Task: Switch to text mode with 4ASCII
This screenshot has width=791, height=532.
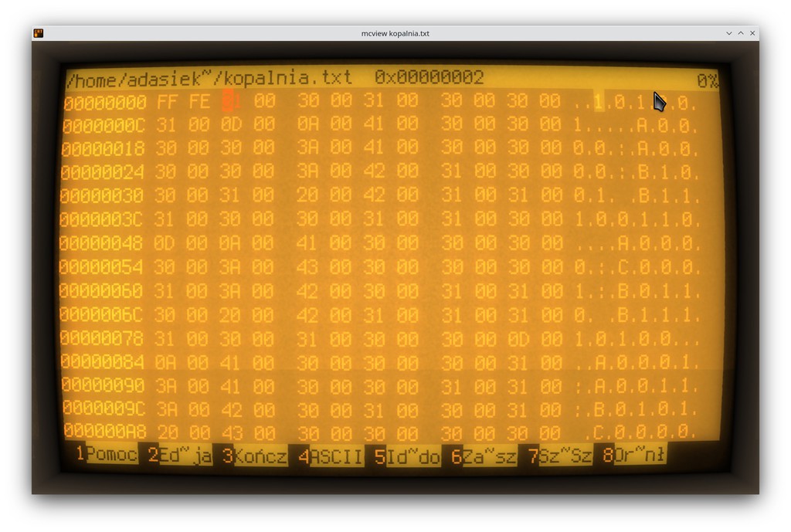Action: coord(331,457)
